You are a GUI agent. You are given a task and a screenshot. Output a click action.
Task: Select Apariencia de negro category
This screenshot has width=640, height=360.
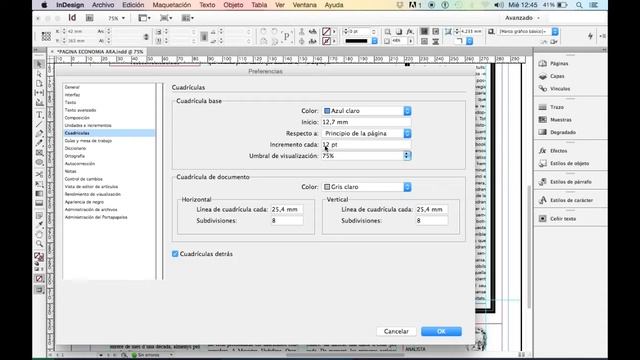coord(84,202)
